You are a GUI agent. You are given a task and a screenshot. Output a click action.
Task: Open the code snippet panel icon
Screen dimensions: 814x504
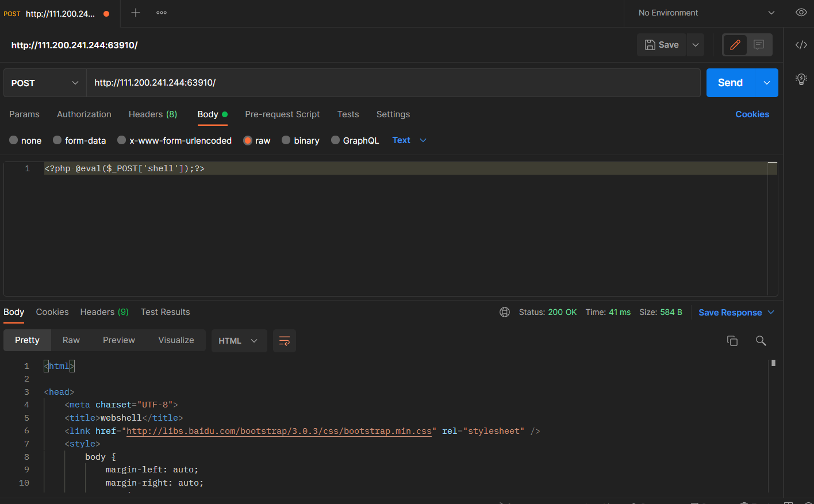click(x=801, y=45)
